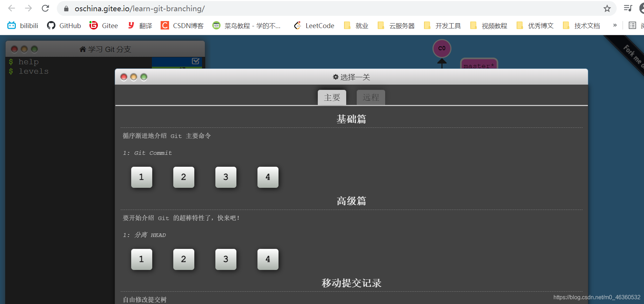Open the 技术文档 bookmark folder
This screenshot has width=644, height=304.
(x=582, y=26)
